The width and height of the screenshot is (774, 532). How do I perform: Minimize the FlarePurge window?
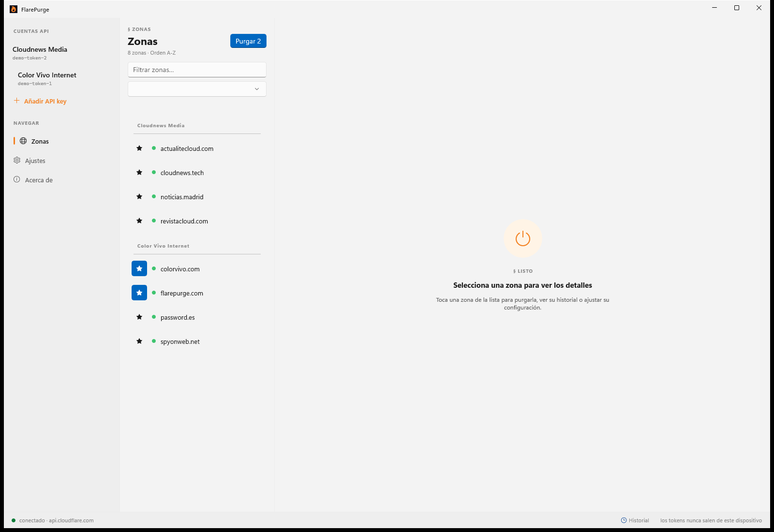(x=714, y=8)
